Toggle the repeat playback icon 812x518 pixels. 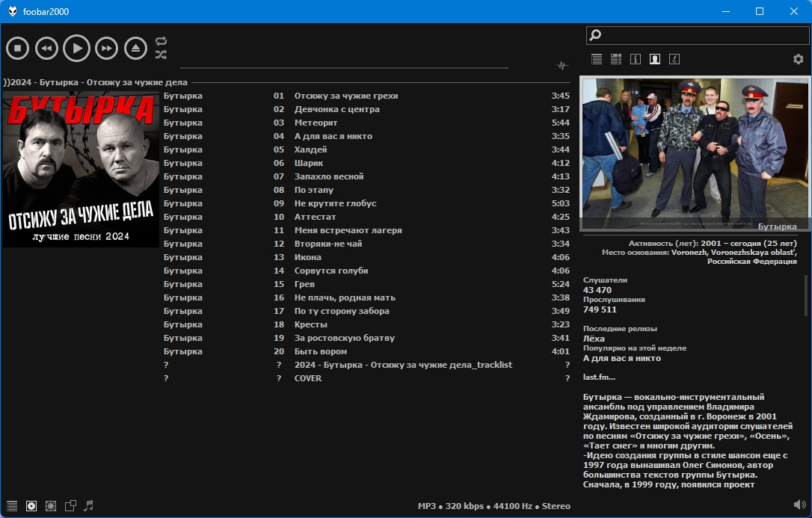tap(161, 41)
